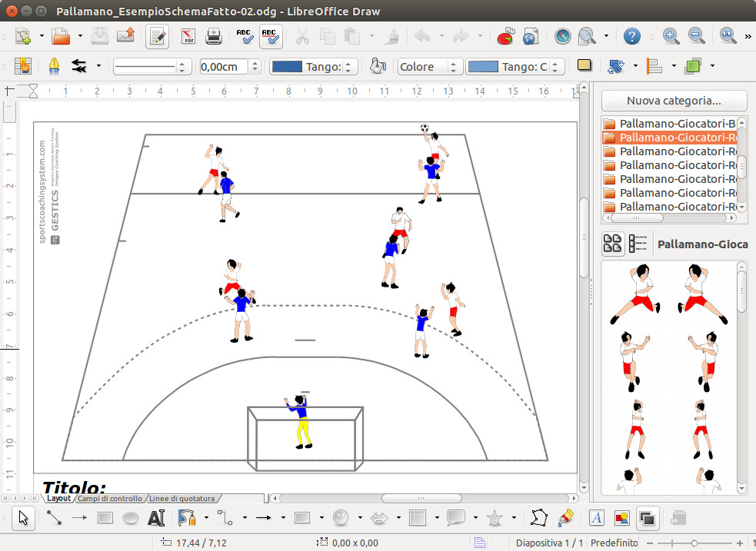Toggle Edit File mode button
756x551 pixels.
(158, 36)
